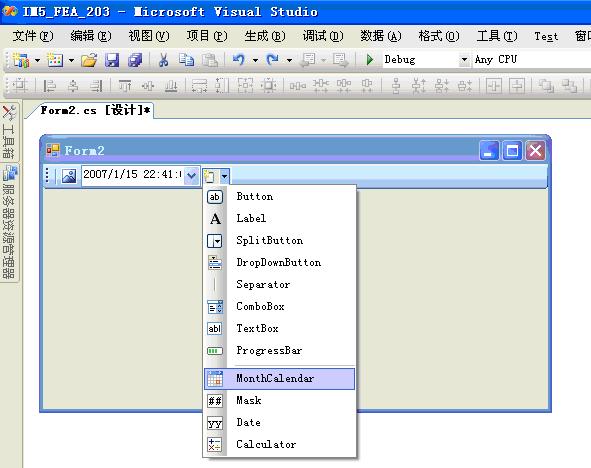Viewport: 591px width, 468px height.
Task: Start debugging with the green play icon
Action: click(x=370, y=60)
